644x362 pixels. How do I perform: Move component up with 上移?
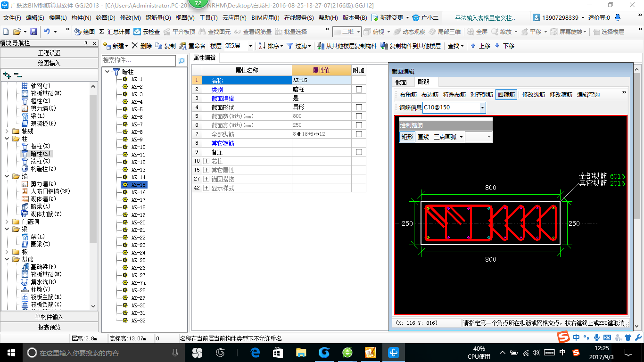pyautogui.click(x=480, y=46)
